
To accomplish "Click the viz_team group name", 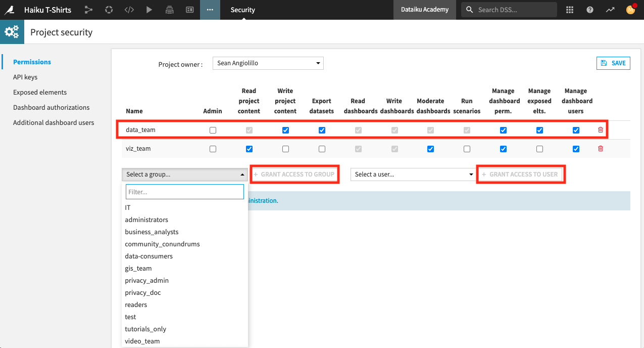I will [x=138, y=149].
